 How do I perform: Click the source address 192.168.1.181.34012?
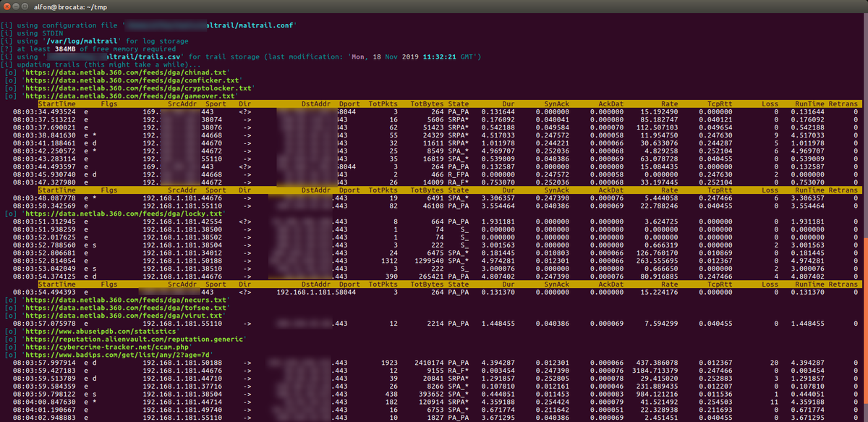coord(183,253)
